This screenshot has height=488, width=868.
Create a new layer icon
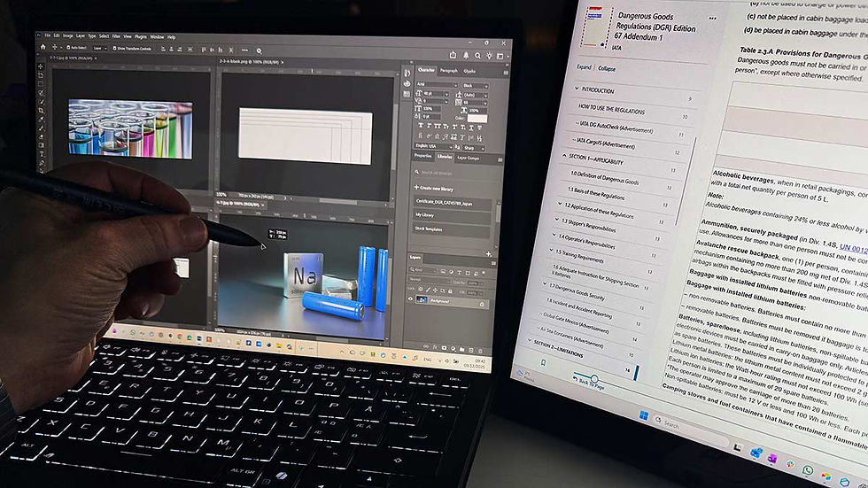(x=471, y=350)
